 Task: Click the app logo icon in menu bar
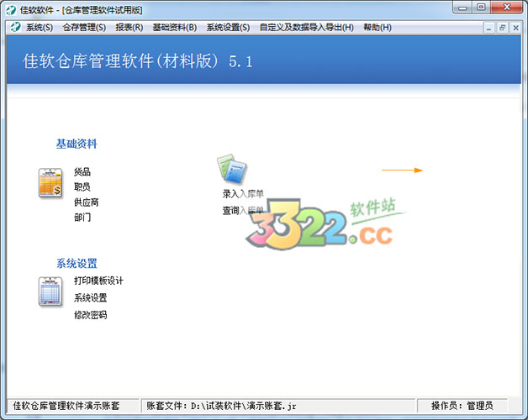click(15, 27)
